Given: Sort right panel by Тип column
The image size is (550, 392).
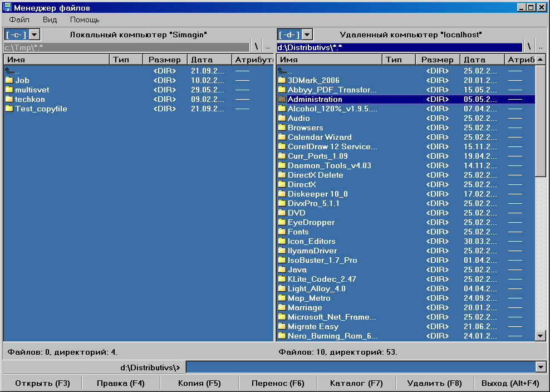Looking at the screenshot, I should point(399,60).
